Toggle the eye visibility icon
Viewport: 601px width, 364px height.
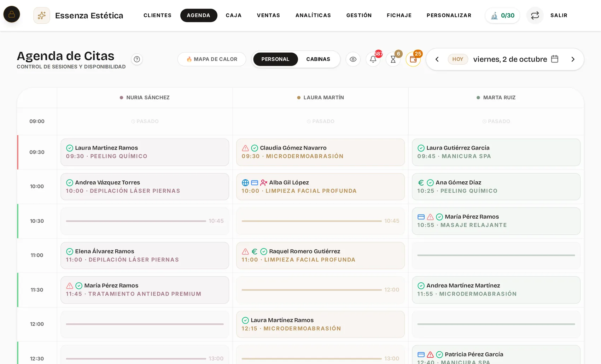click(353, 59)
